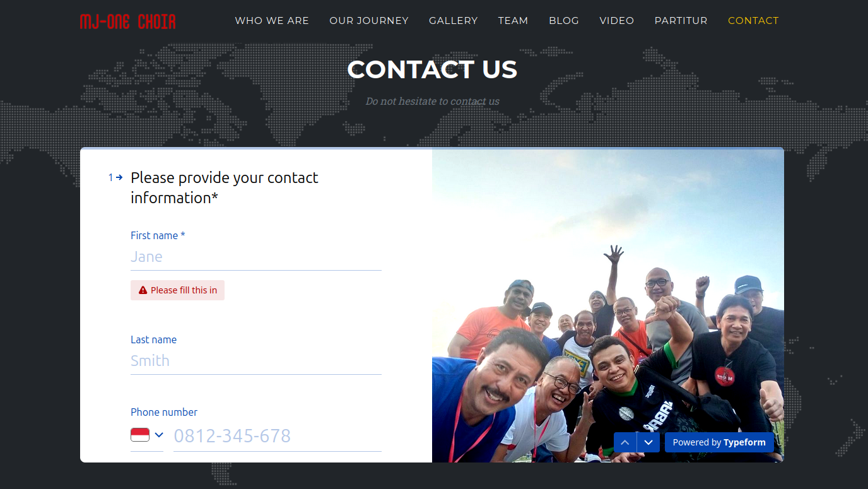Image resolution: width=868 pixels, height=489 pixels.
Task: Click the Indonesian flag icon
Action: pyautogui.click(x=140, y=435)
